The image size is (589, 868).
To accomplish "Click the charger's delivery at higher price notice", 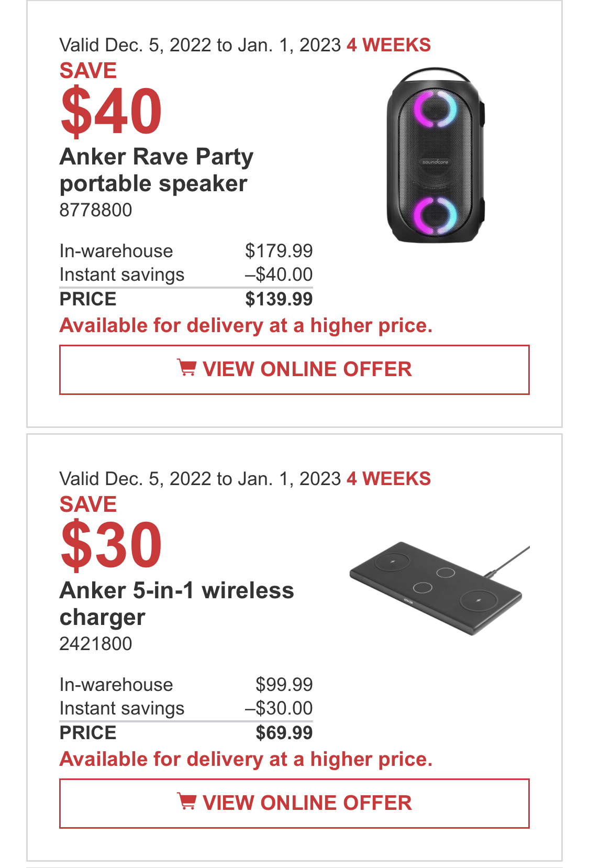I will point(246,760).
